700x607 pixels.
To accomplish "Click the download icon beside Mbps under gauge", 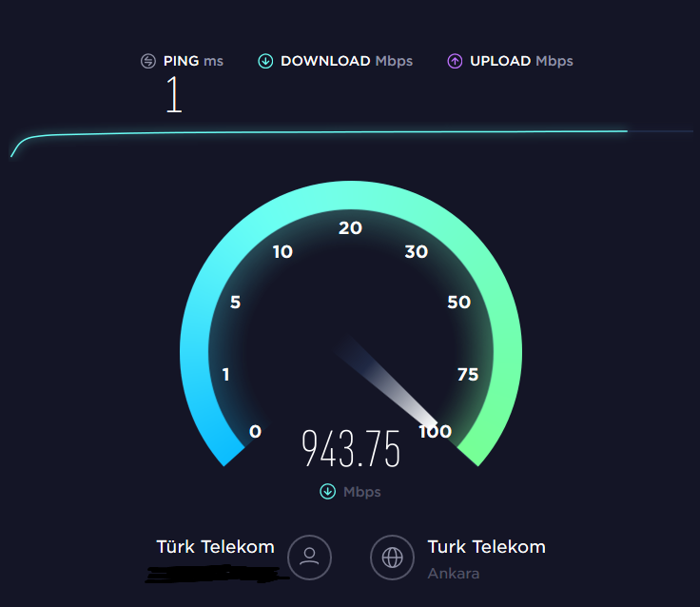I will coord(328,491).
